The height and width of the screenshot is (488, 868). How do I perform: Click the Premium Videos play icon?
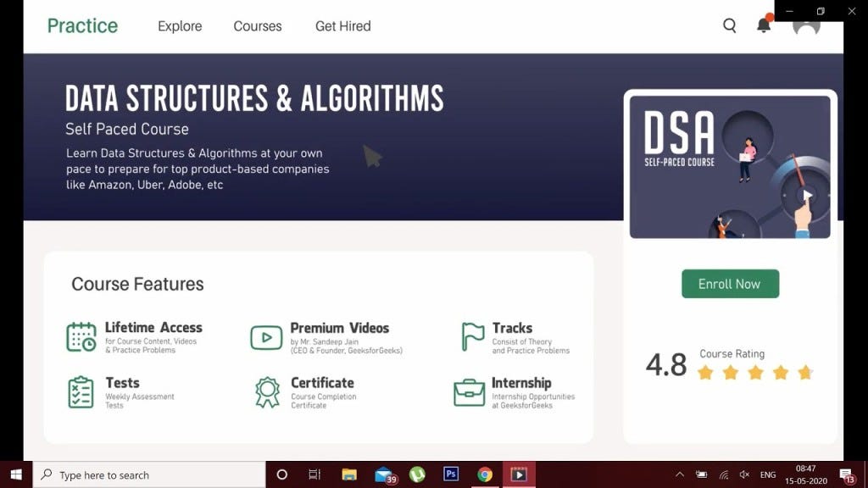tap(266, 337)
